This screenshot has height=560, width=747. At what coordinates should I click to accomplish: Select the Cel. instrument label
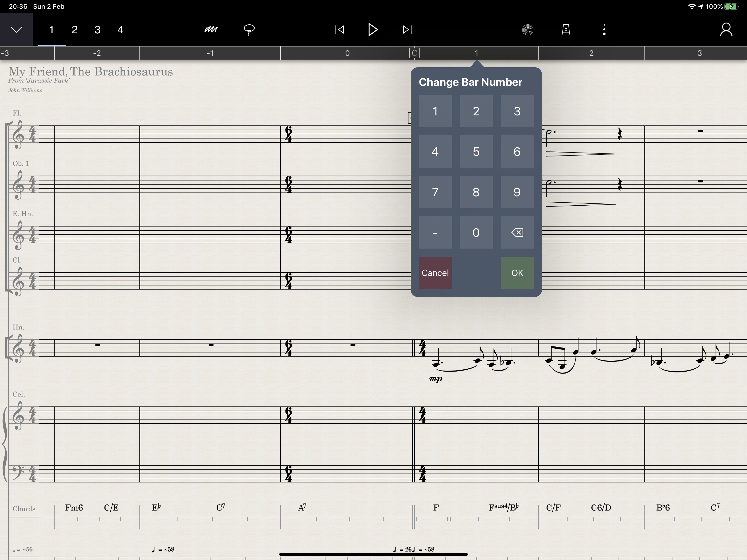[x=19, y=395]
